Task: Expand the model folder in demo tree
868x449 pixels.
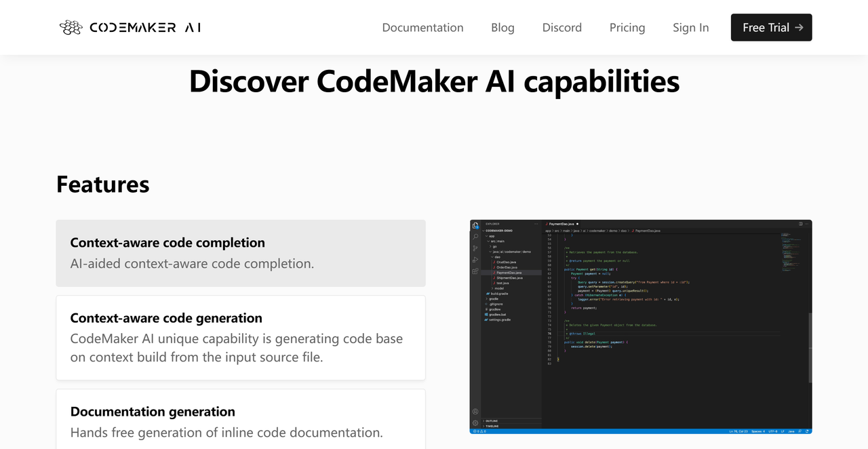Action: pos(498,288)
